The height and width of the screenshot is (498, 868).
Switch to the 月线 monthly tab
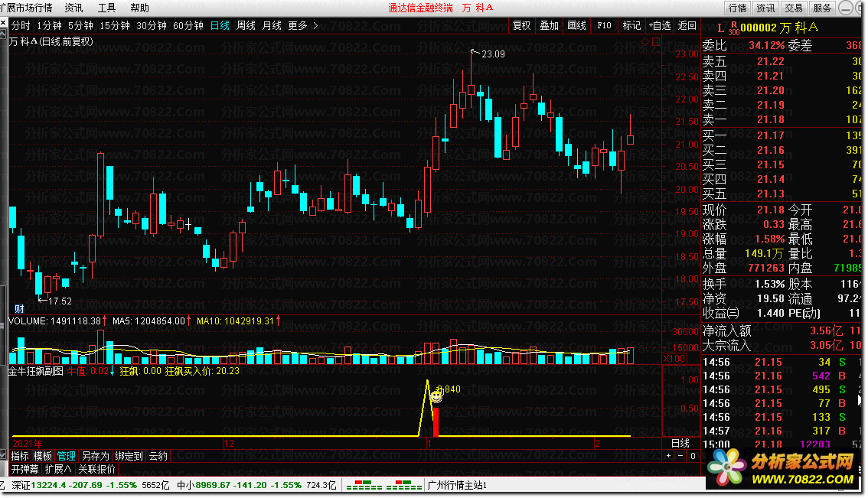tap(272, 25)
